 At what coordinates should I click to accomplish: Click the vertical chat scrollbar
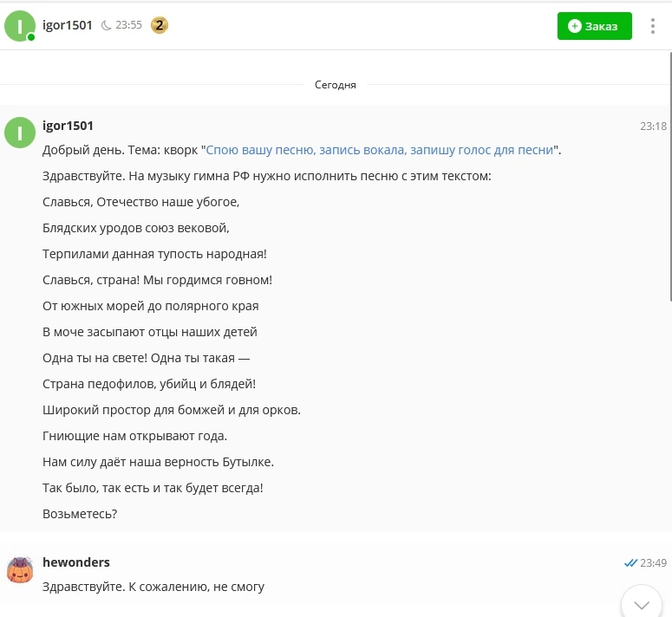pos(669,173)
